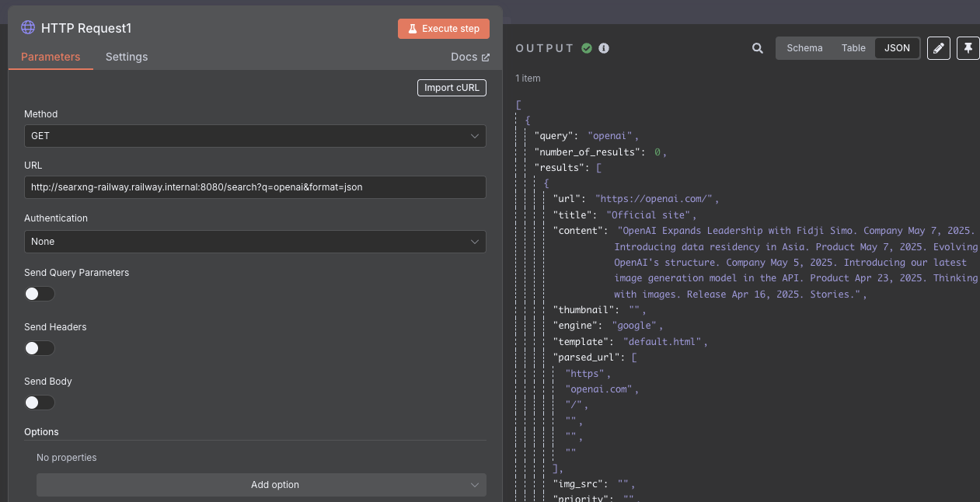The width and height of the screenshot is (980, 502).
Task: Click the green success check beside OUTPUT
Action: 588,48
